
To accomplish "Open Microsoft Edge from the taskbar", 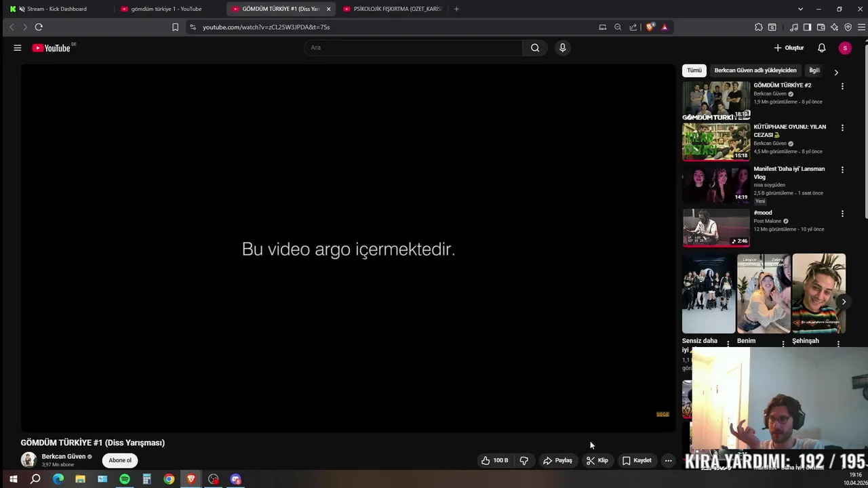I will 58,479.
